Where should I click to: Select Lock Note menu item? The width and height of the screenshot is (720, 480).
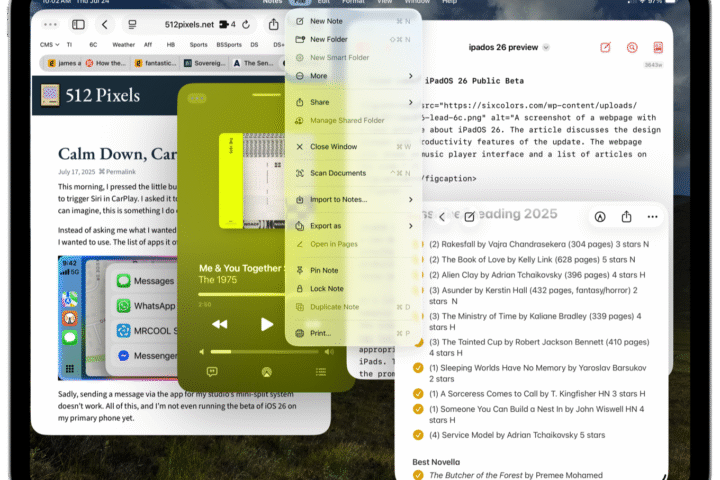click(354, 288)
